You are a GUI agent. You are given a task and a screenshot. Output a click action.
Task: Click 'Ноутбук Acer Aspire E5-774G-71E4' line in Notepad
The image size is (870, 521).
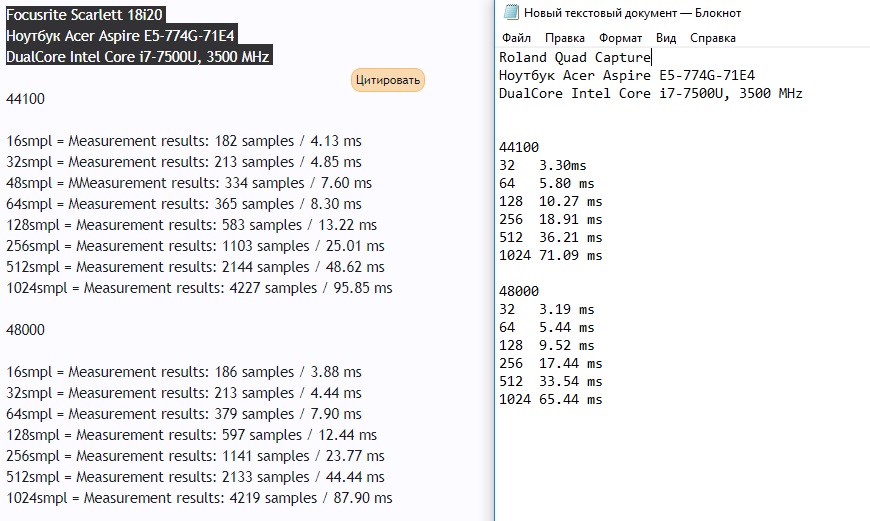(627, 75)
